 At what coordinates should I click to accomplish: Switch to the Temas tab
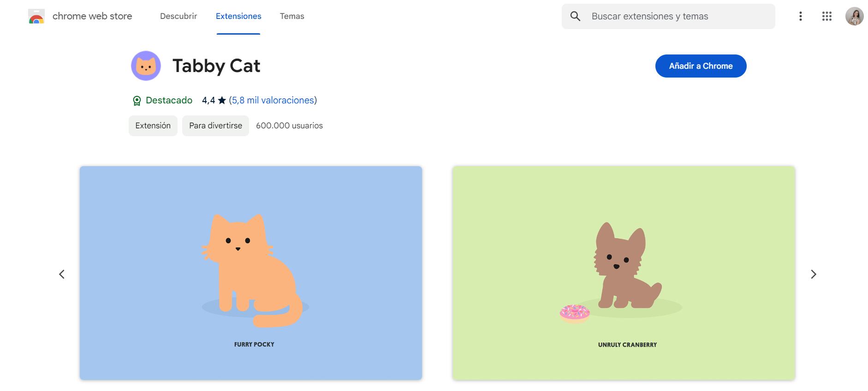pos(292,16)
